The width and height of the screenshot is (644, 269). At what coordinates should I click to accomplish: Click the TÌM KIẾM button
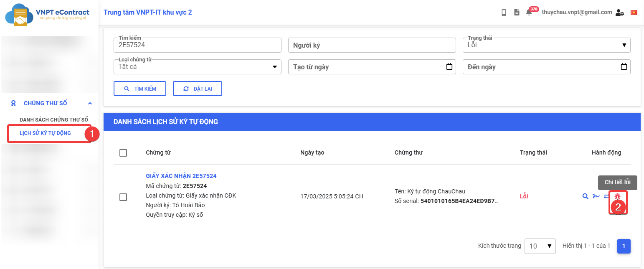[x=140, y=89]
